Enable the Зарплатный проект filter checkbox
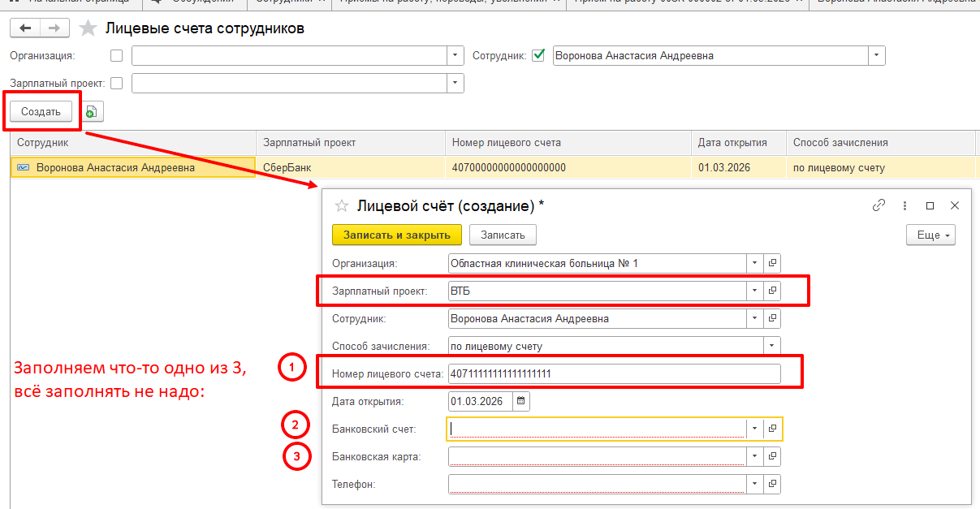980x509 pixels. (x=117, y=83)
